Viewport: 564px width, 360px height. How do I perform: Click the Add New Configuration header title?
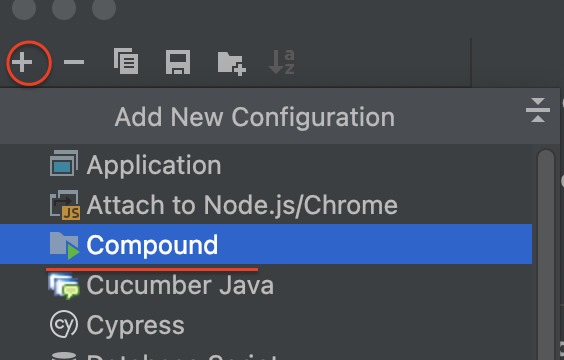point(255,117)
